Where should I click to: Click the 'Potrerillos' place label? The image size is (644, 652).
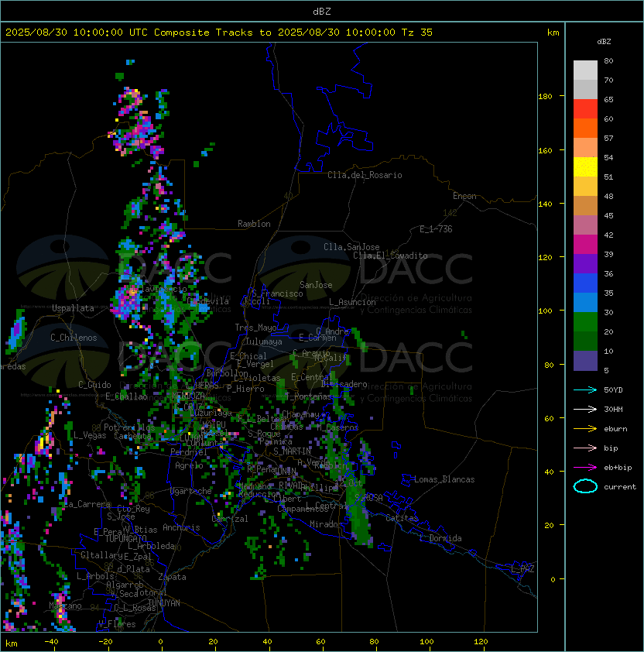point(129,427)
